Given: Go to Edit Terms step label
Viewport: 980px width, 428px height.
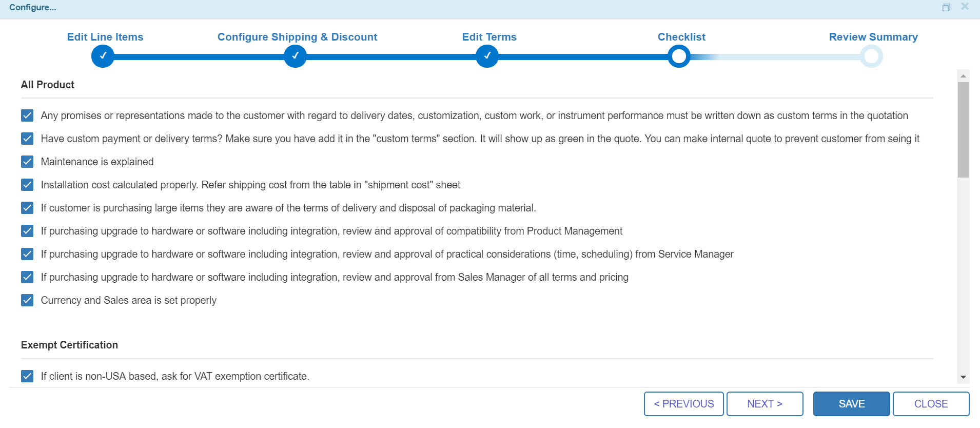Looking at the screenshot, I should [x=489, y=37].
